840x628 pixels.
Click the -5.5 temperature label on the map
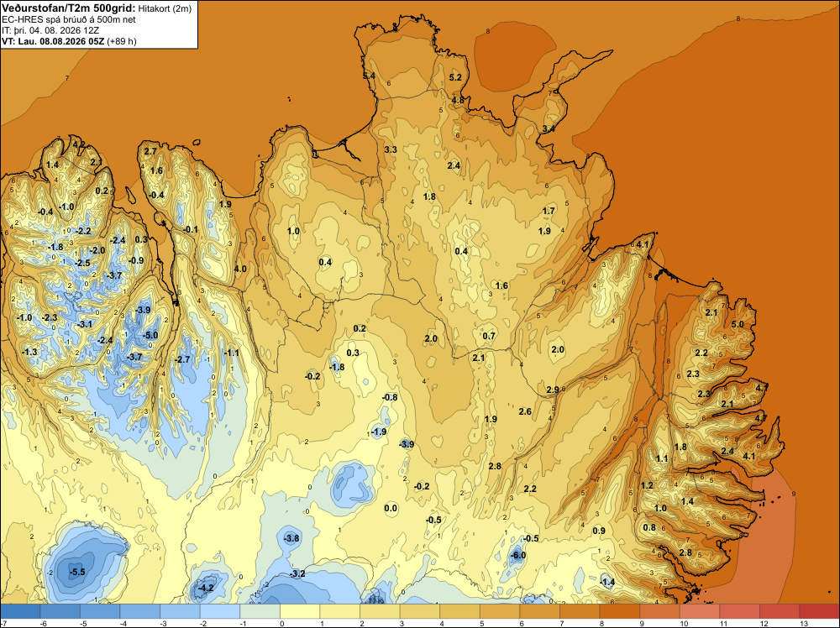77,572
